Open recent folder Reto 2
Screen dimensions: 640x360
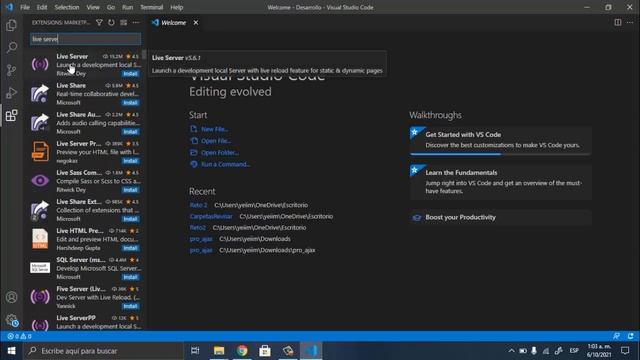(198, 205)
